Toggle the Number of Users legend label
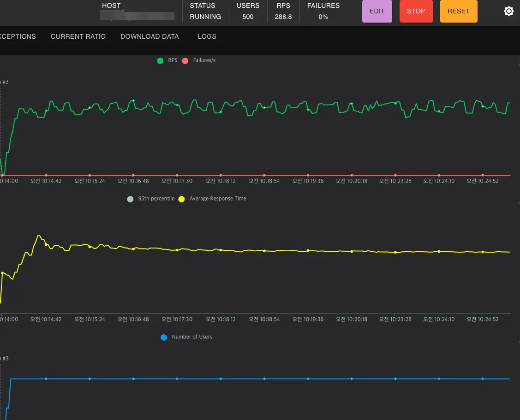Viewport: 520px width, 420px height. [x=192, y=337]
